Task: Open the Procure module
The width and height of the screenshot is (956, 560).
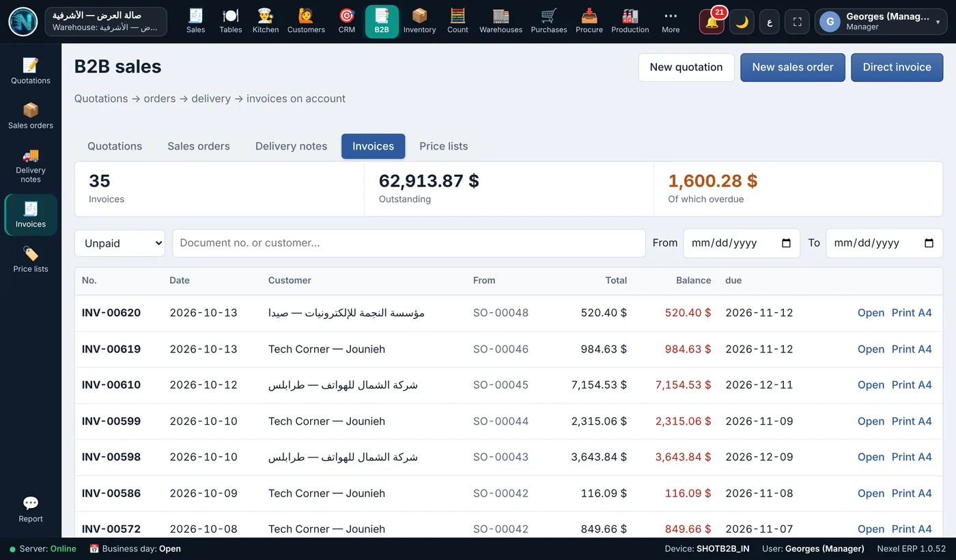Action: coord(589,21)
